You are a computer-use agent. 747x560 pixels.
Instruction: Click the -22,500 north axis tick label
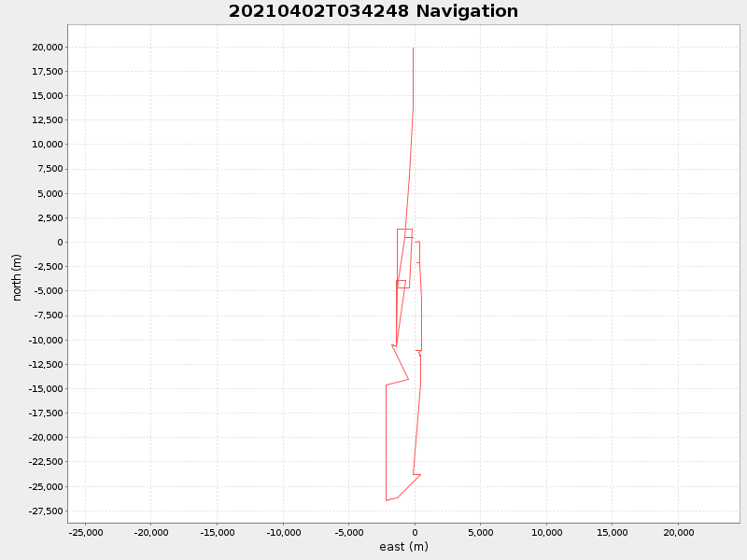[x=46, y=462]
